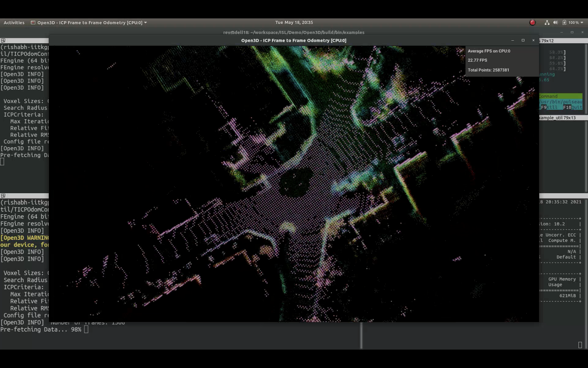Viewport: 588px width, 368px height.
Task: Maximize the background terminal window
Action: [572, 32]
